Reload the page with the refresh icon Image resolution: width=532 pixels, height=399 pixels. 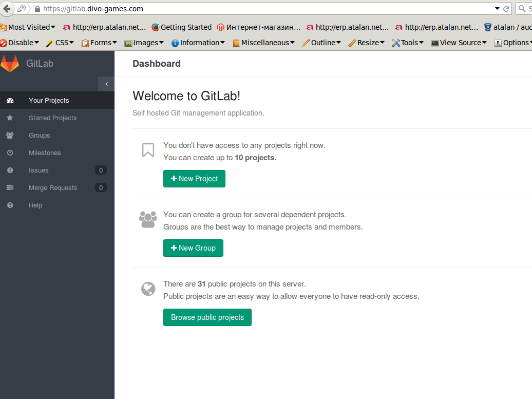[506, 9]
